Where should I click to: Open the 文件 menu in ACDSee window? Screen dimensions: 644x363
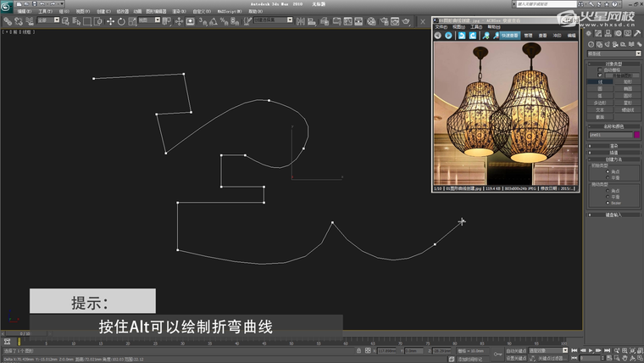pyautogui.click(x=441, y=27)
